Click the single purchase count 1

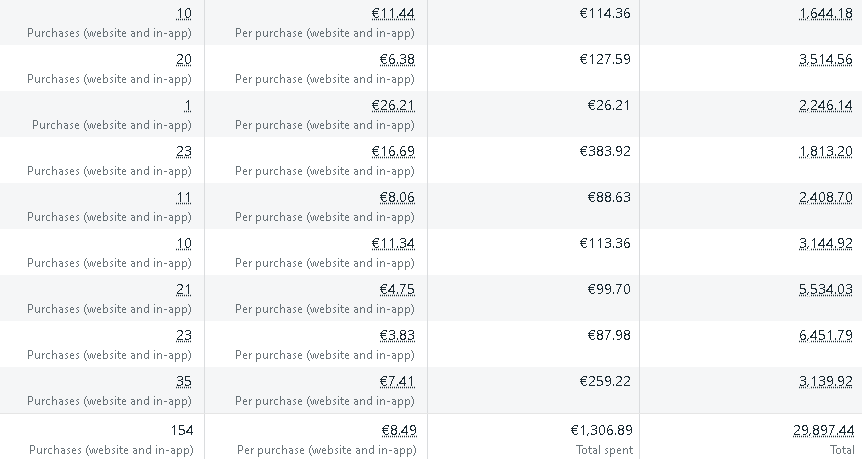click(x=188, y=106)
